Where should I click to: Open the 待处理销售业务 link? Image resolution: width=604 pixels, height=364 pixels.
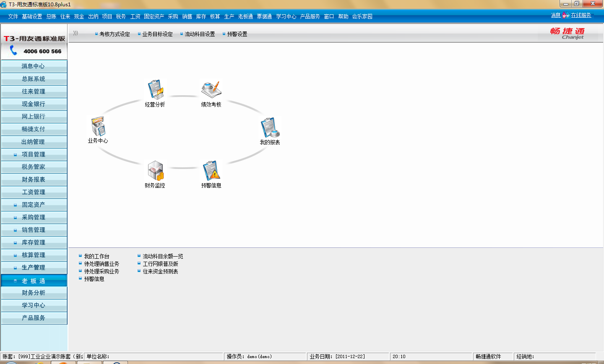tap(102, 264)
